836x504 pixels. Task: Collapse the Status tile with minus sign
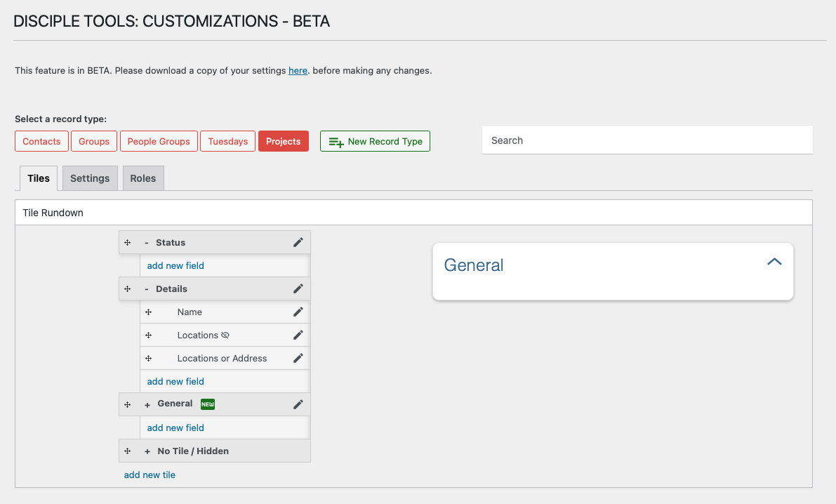click(x=147, y=242)
